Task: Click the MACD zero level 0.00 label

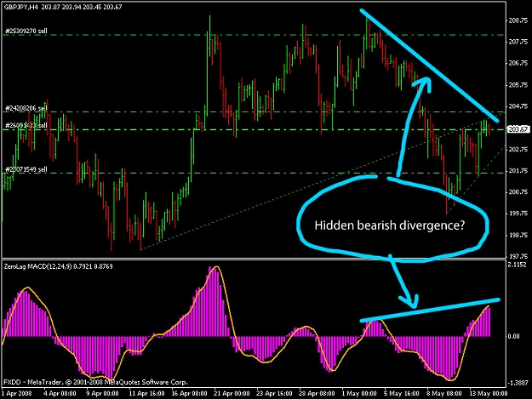Action: pos(513,336)
